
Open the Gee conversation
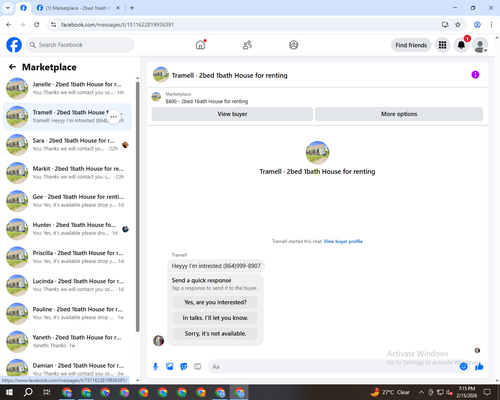tap(67, 201)
